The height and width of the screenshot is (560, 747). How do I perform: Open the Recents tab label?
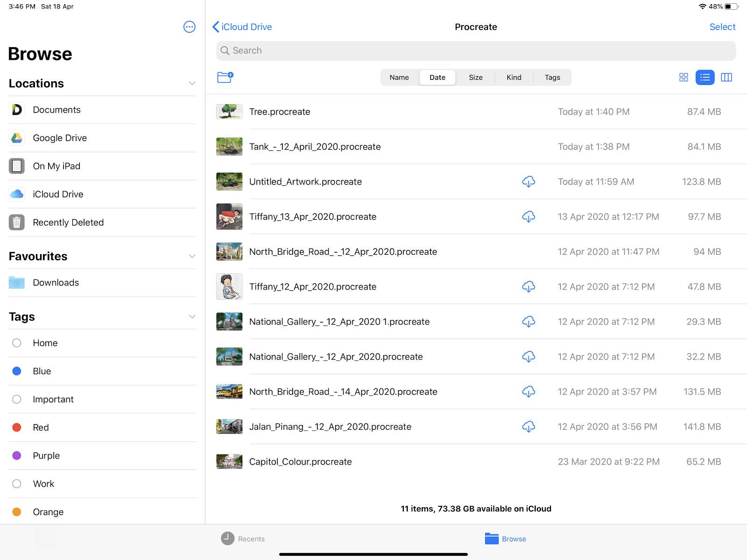(251, 539)
